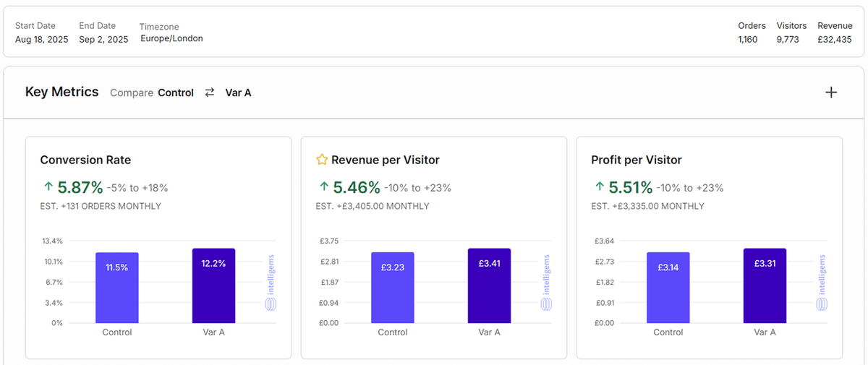Viewport: 868px width, 365px height.
Task: Click Intelligems logo in Conversion Rate chart
Action: point(271,283)
